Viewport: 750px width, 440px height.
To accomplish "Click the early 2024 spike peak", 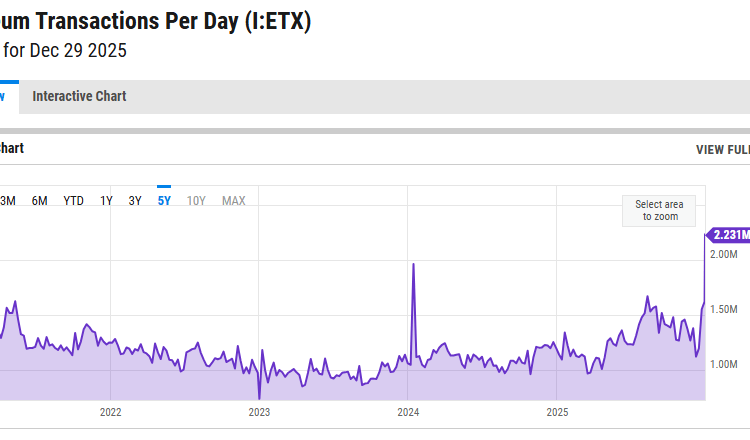I will point(413,264).
